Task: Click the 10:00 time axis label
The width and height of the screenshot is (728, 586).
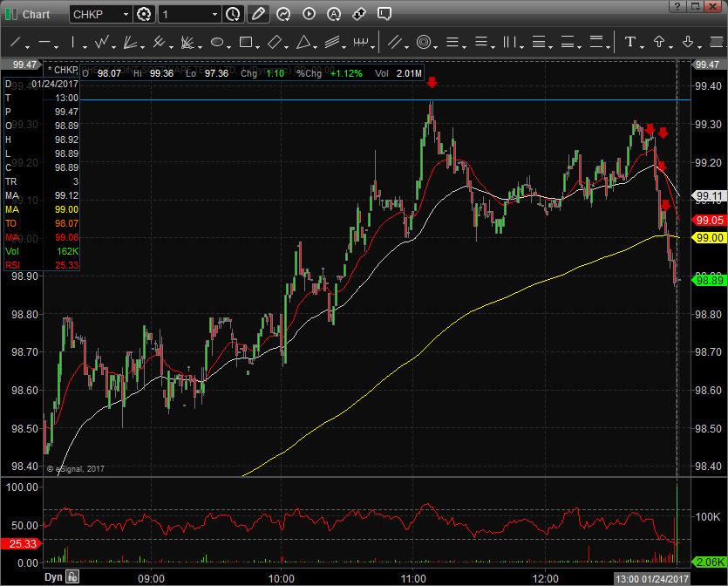Action: pyautogui.click(x=282, y=578)
